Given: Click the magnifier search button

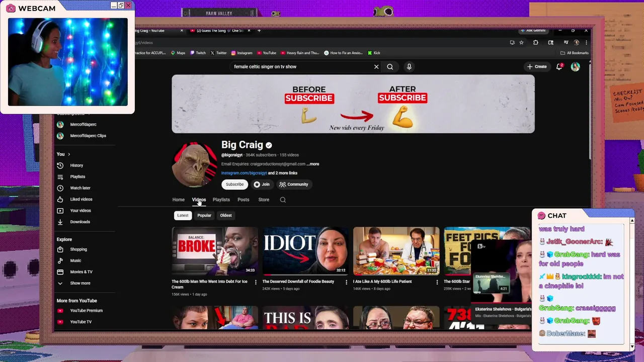Looking at the screenshot, I should point(390,66).
